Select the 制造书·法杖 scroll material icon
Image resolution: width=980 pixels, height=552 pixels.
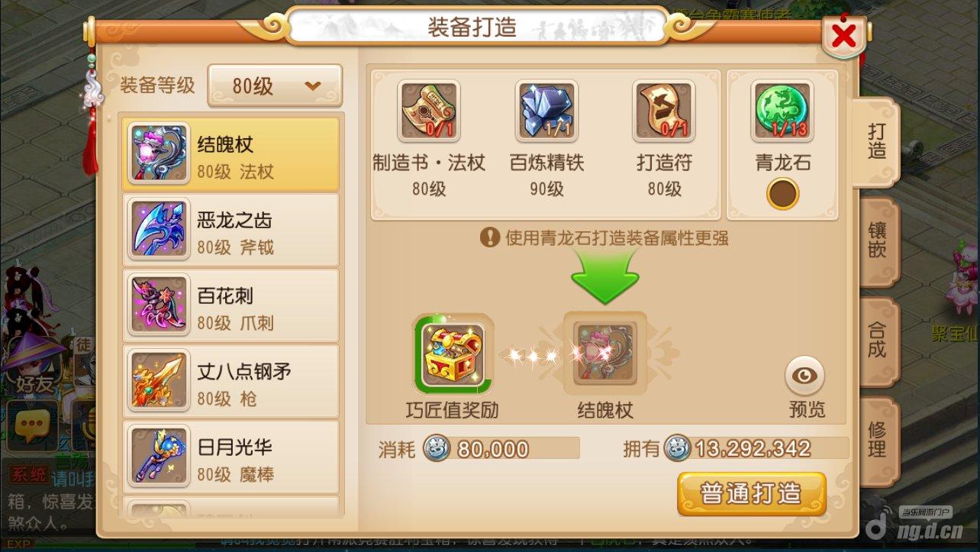429,111
